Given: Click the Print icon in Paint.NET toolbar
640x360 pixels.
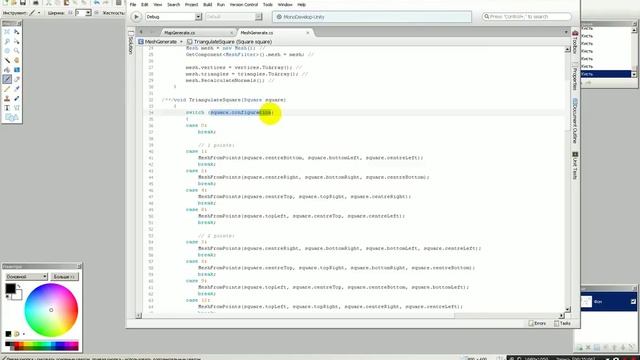Looking at the screenshot, I should pos(36,2).
